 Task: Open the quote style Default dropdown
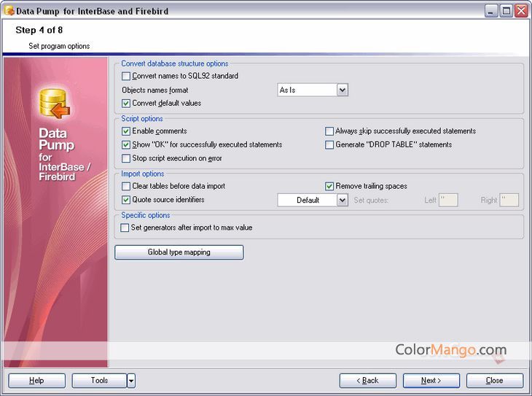343,200
